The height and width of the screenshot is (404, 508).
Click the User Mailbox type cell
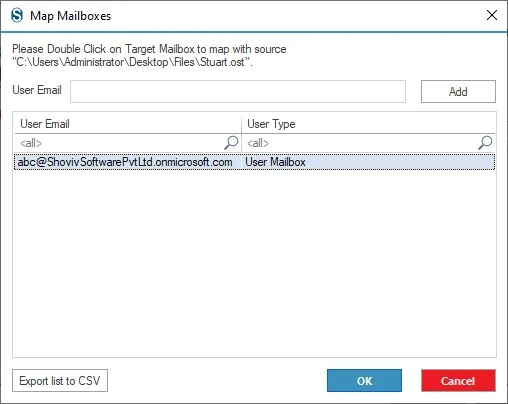pyautogui.click(x=368, y=162)
